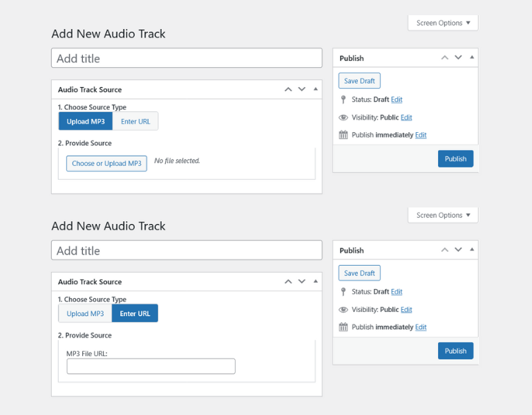Collapse the upper Publish panel with its triangle
Image resolution: width=532 pixels, height=415 pixels.
point(472,58)
